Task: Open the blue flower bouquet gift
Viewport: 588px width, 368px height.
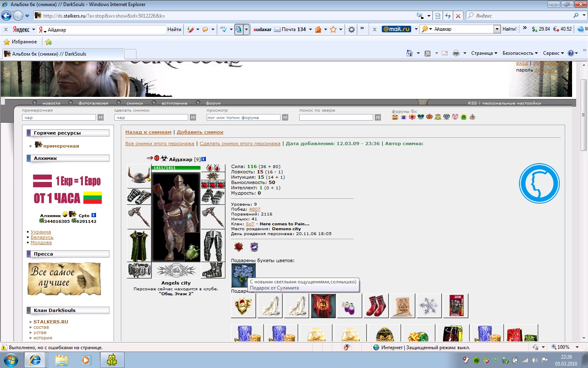Action: [x=243, y=275]
